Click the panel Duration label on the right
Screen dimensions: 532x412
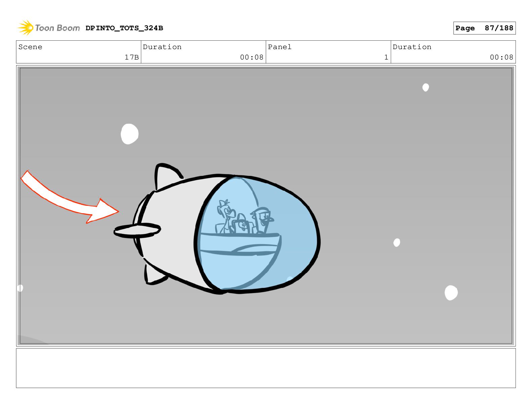pos(412,47)
